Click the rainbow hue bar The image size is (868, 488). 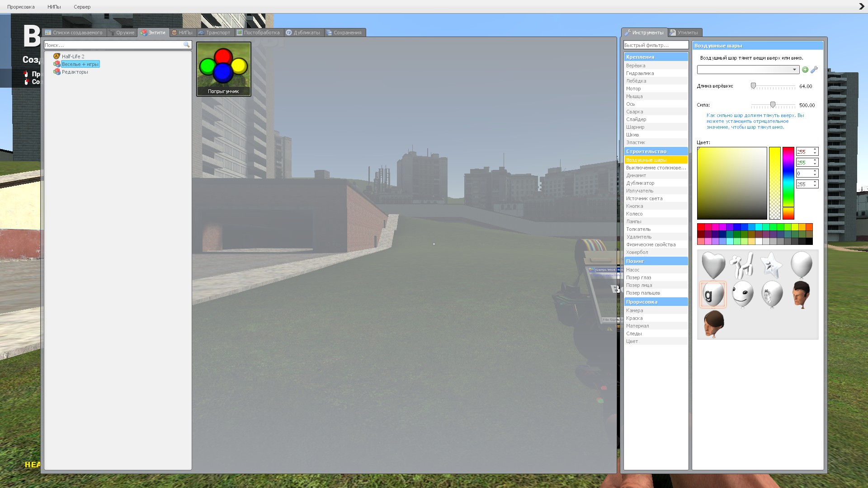coord(788,183)
